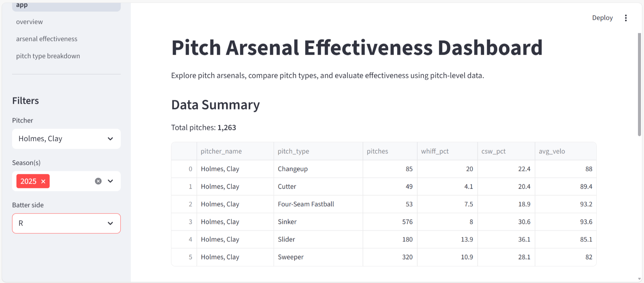Click the page vertical scrollbar
Screen dimensions: 644x283
[639, 84]
